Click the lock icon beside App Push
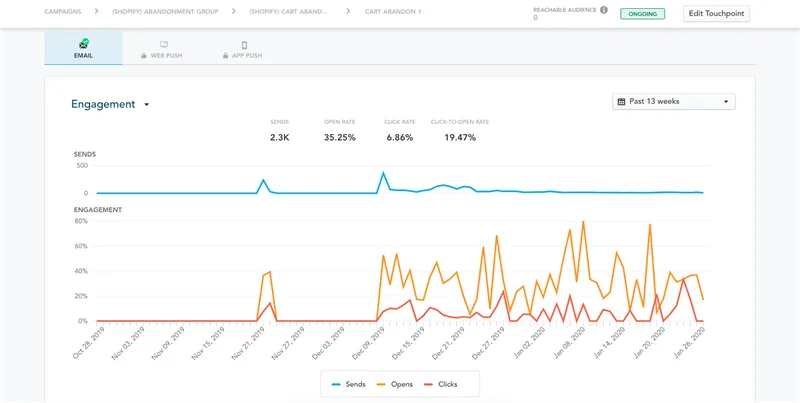Screen dimensions: 800x403 pyautogui.click(x=226, y=56)
